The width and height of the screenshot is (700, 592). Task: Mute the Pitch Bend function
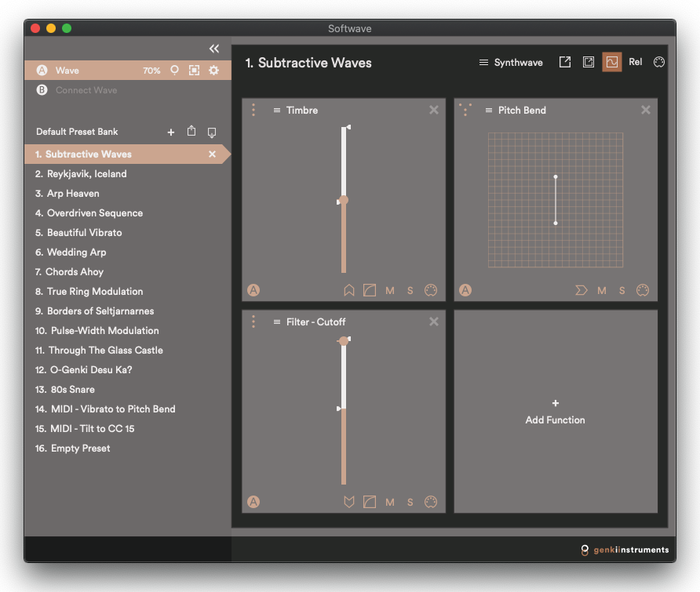[602, 291]
